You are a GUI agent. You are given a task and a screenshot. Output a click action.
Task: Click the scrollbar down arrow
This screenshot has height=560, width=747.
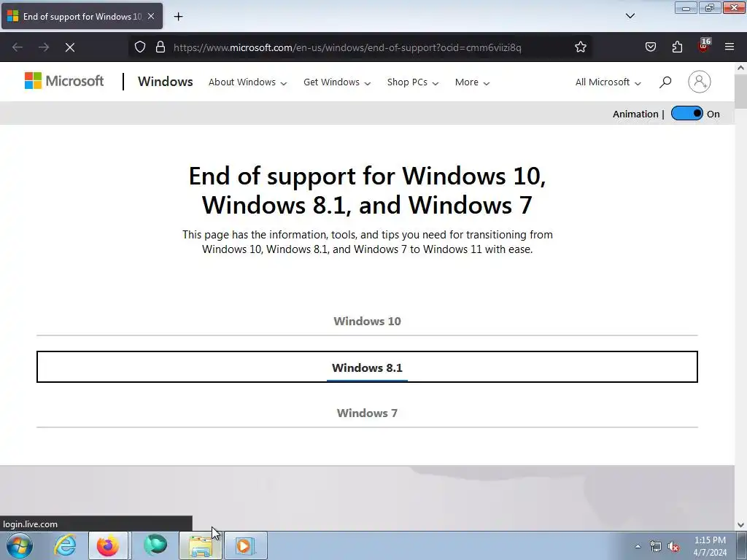[741, 525]
